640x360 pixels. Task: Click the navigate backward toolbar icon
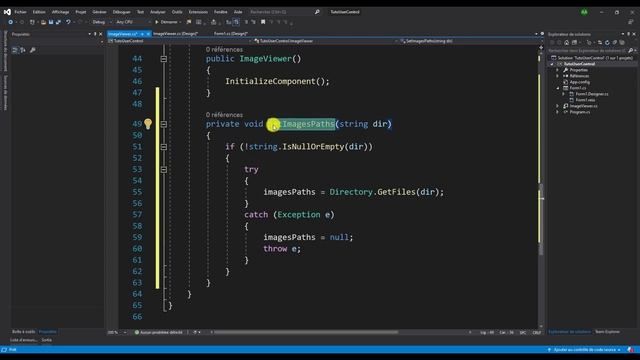[11, 22]
